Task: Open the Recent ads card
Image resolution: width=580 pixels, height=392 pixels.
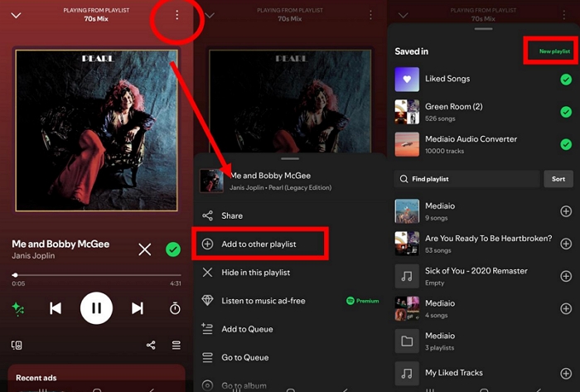Action: 97,378
